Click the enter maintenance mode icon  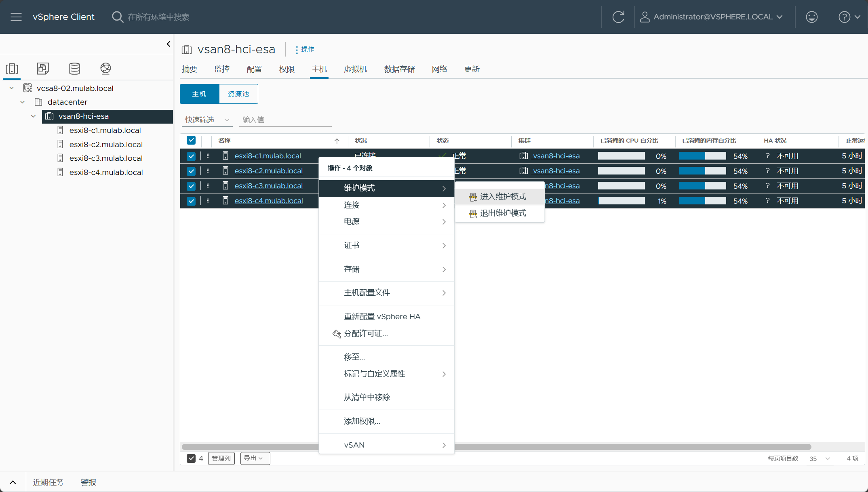[473, 197]
